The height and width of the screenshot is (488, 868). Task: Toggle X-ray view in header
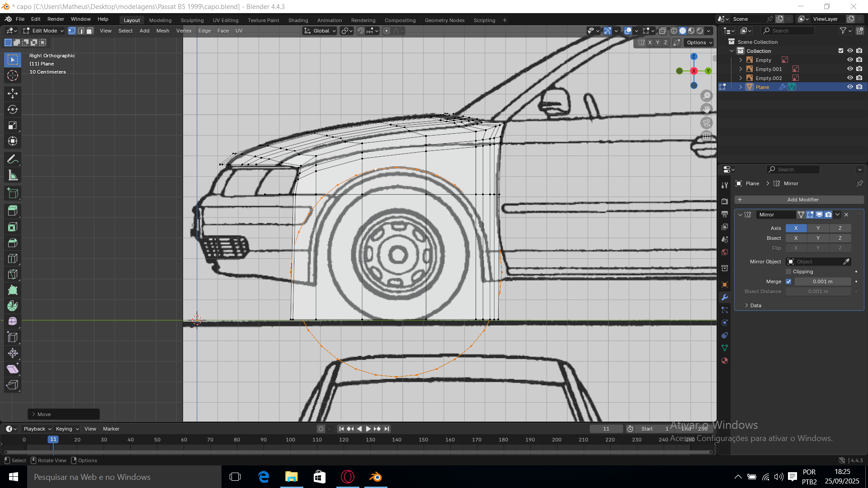pos(662,31)
